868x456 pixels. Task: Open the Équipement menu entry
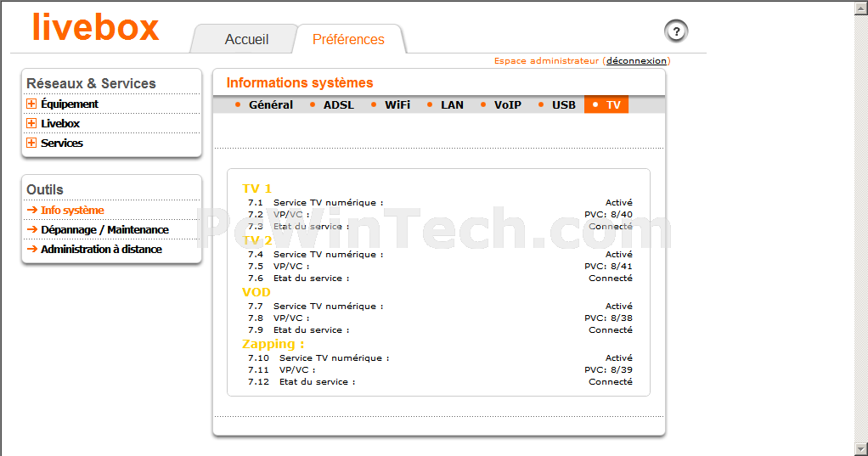[70, 104]
